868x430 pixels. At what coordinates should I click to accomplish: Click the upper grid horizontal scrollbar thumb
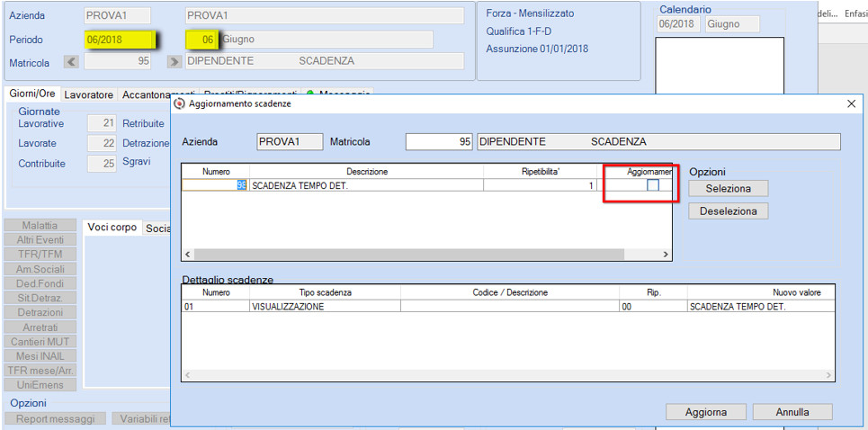pos(409,254)
